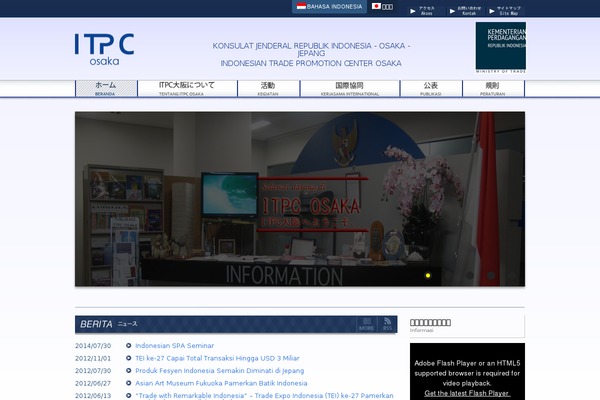Click the date text 2012/11/01
This screenshot has height=400, width=600.
point(93,358)
